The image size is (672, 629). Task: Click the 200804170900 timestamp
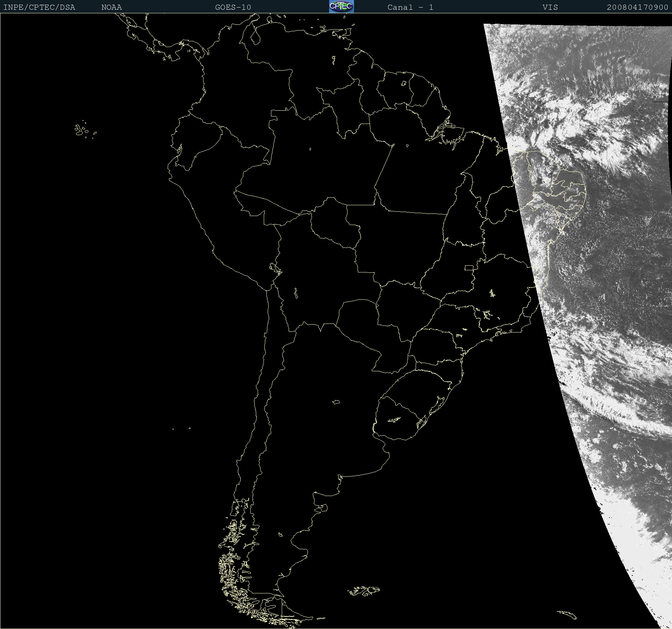pos(638,7)
